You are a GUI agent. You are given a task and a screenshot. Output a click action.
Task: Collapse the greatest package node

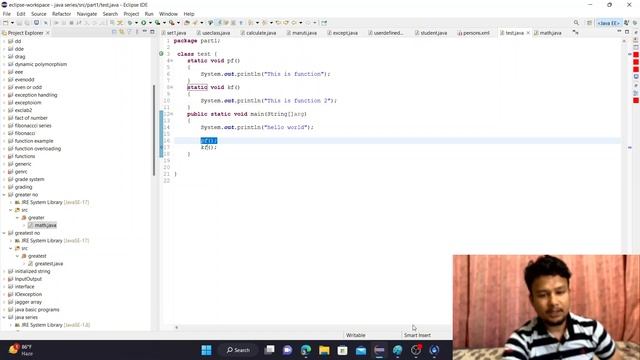(18, 256)
